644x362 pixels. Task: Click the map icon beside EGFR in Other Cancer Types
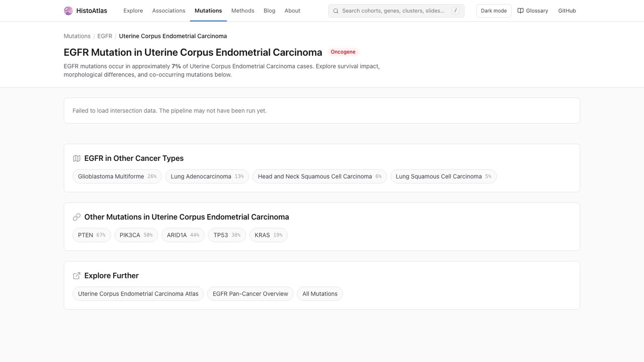tap(76, 158)
